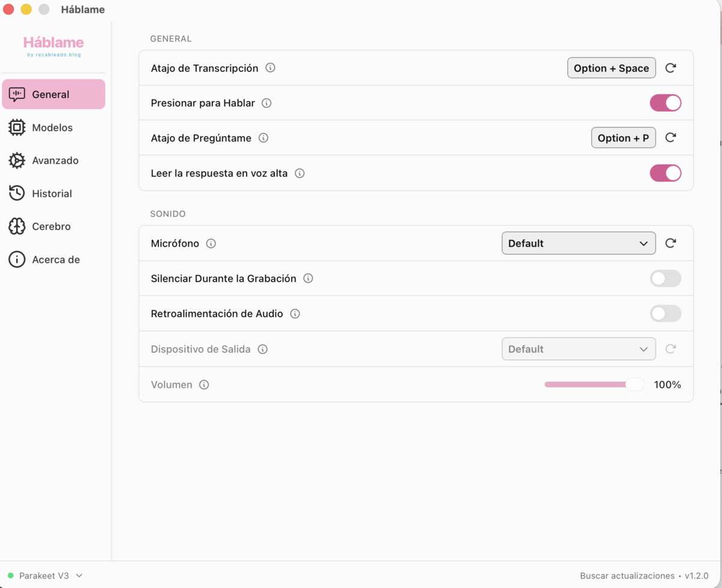Image resolution: width=722 pixels, height=588 pixels.
Task: Click the green Parakeet V3 status dot
Action: [x=11, y=576]
